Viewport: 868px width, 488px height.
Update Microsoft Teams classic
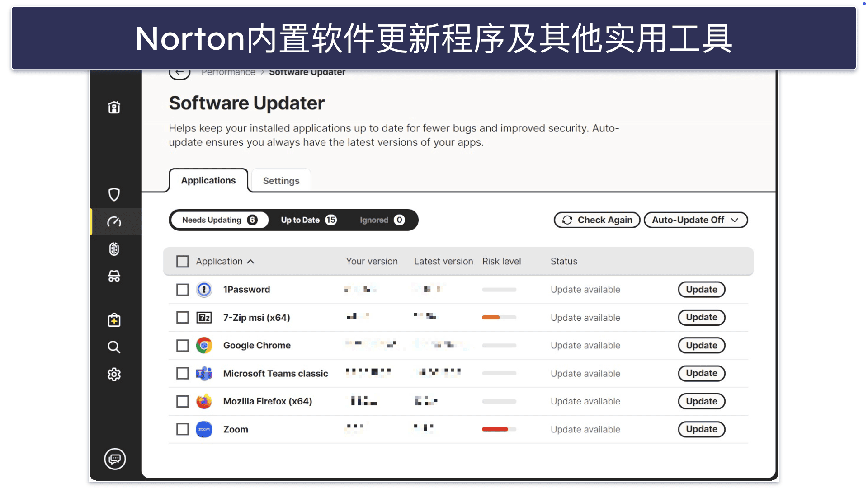tap(702, 374)
